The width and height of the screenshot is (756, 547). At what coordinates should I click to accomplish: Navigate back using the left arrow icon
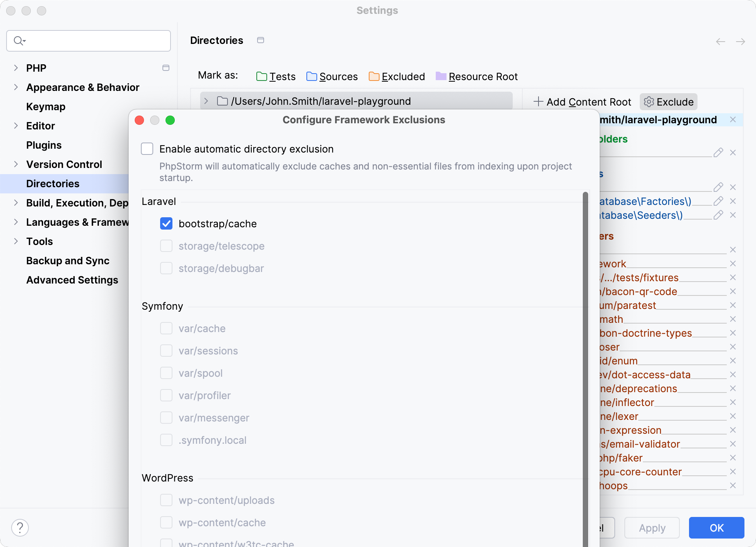point(720,41)
